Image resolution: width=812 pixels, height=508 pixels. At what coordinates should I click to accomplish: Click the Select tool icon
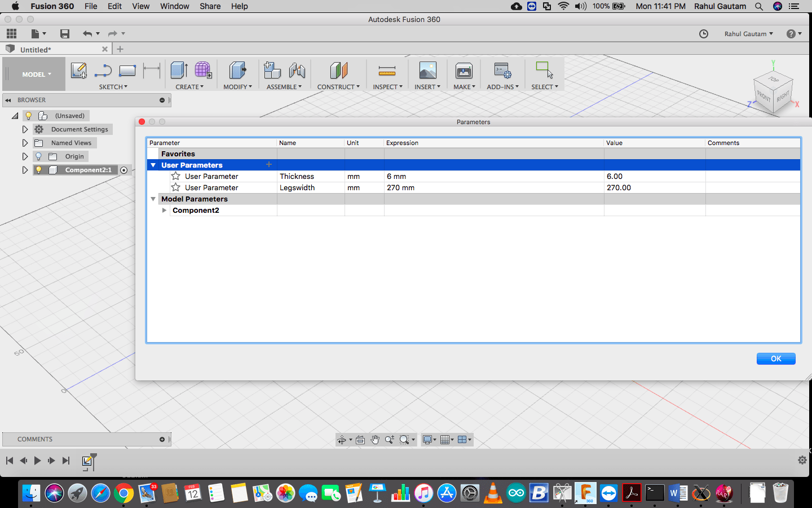(x=544, y=71)
